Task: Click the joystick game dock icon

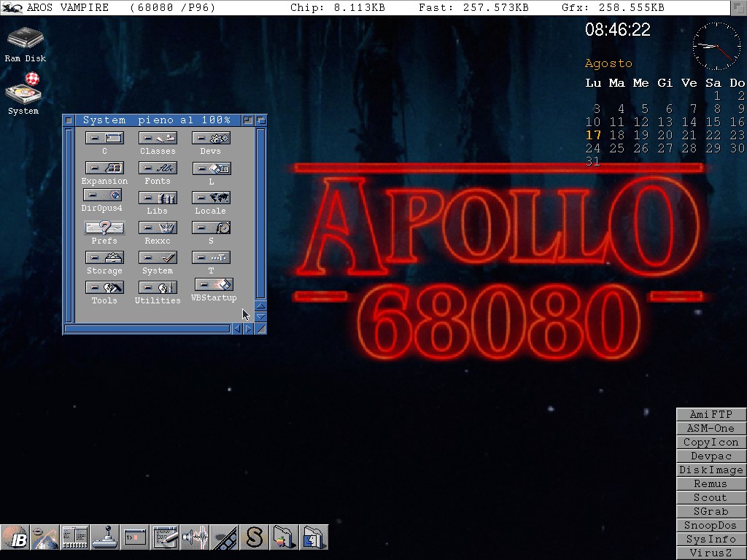Action: pyautogui.click(x=104, y=537)
